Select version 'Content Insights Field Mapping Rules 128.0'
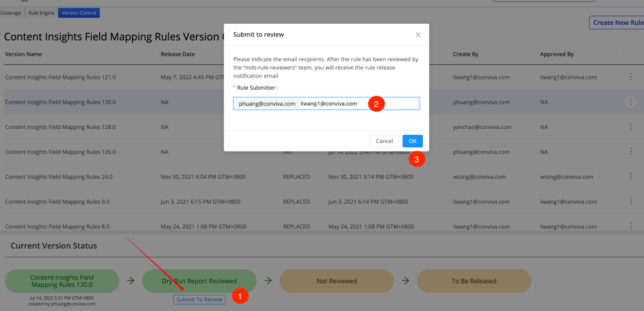 (60, 127)
